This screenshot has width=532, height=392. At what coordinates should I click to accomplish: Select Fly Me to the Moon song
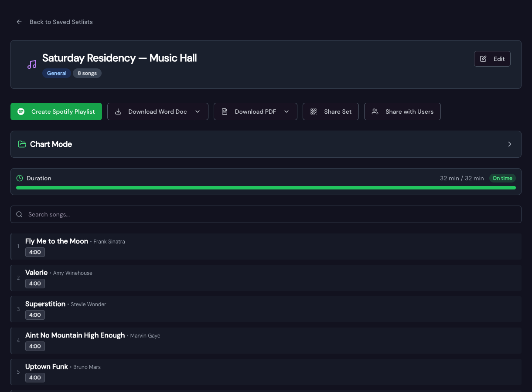point(266,247)
